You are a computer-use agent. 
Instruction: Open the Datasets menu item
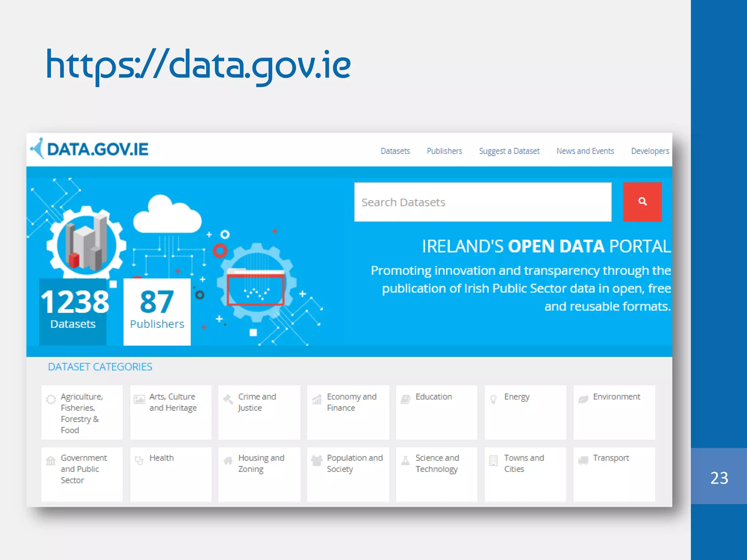coord(395,151)
